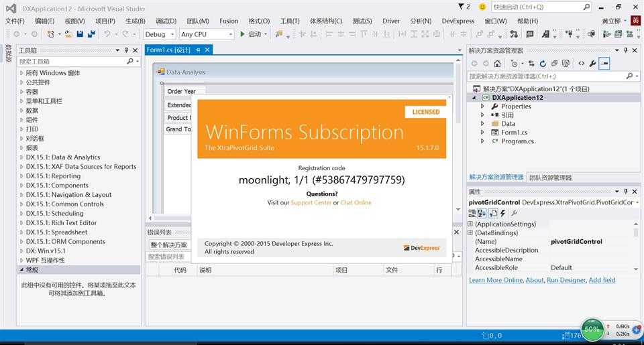Open notifications via the flag icon
644x345 pixels.
[x=462, y=7]
